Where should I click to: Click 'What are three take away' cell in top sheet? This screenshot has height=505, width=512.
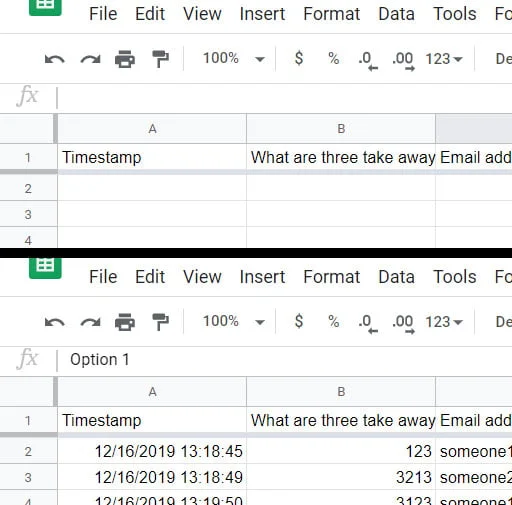pos(341,157)
